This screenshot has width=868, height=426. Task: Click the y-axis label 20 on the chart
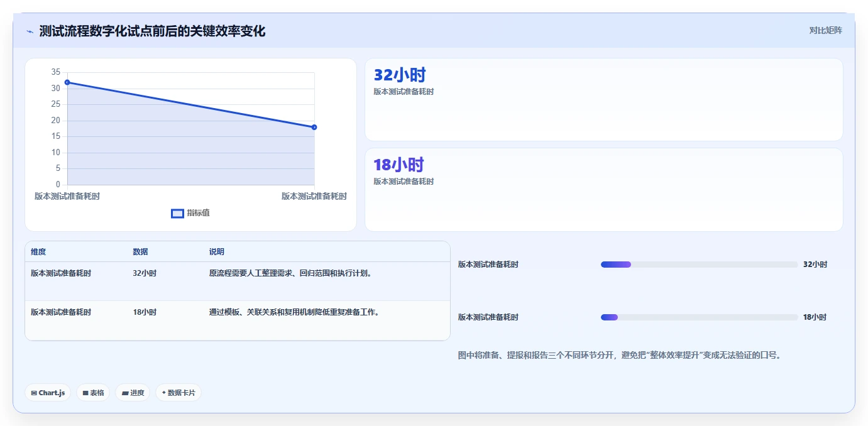(56, 121)
